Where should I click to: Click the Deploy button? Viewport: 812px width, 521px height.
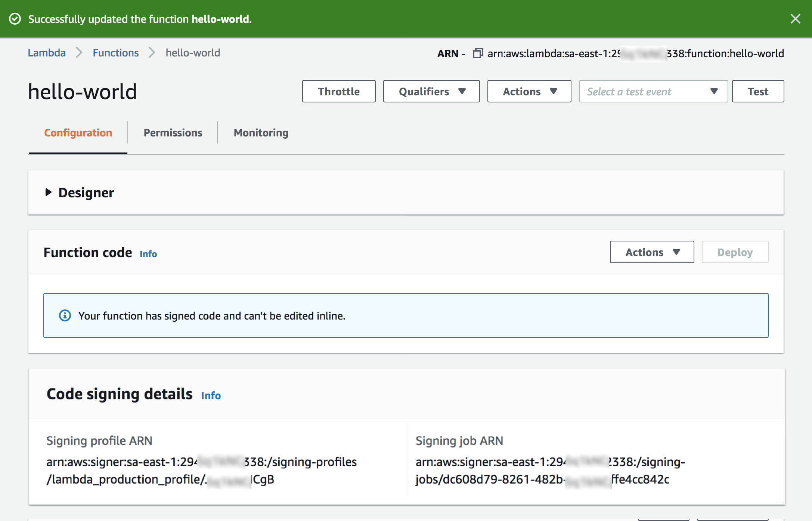735,252
